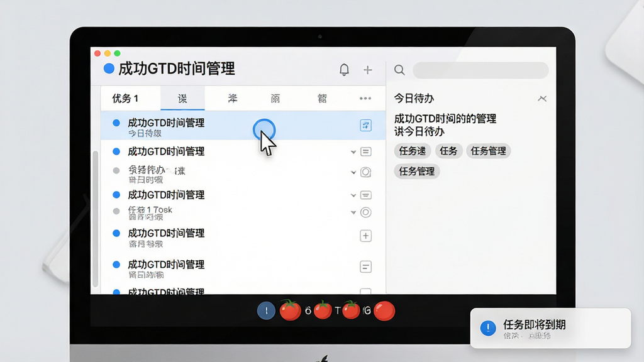Image resolution: width=644 pixels, height=362 pixels.
Task: Click the large 成功GTD时间管理 app title
Action: [177, 69]
